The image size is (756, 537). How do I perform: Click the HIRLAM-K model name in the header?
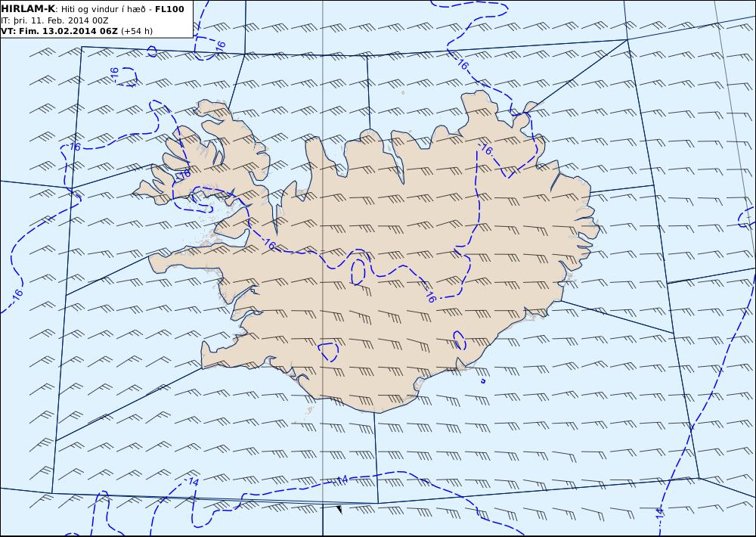[x=27, y=9]
